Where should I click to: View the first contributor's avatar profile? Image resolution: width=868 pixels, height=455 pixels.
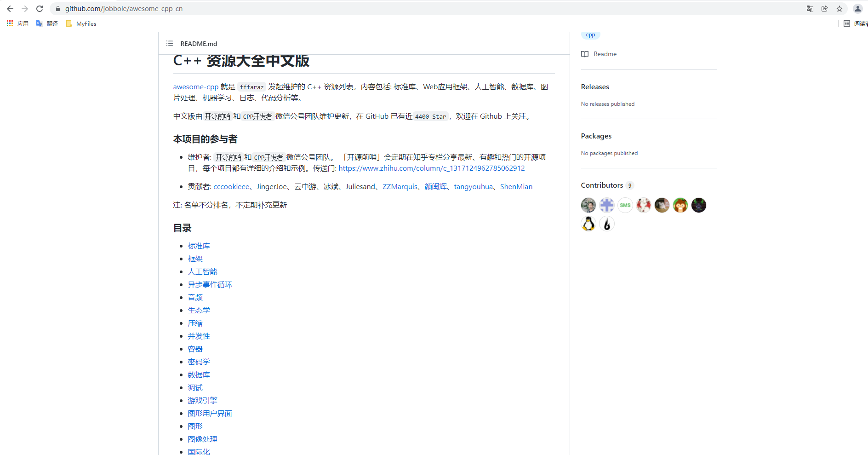tap(588, 205)
